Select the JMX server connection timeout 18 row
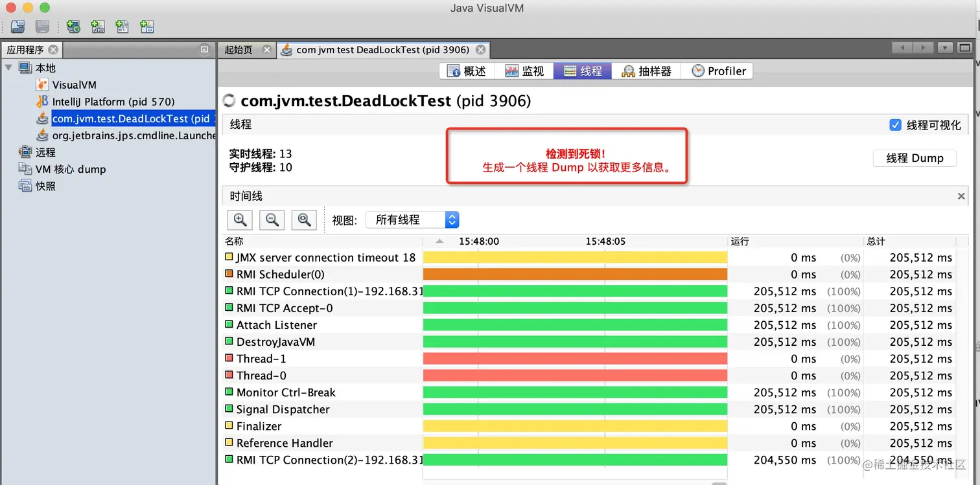Image resolution: width=980 pixels, height=485 pixels. (326, 258)
